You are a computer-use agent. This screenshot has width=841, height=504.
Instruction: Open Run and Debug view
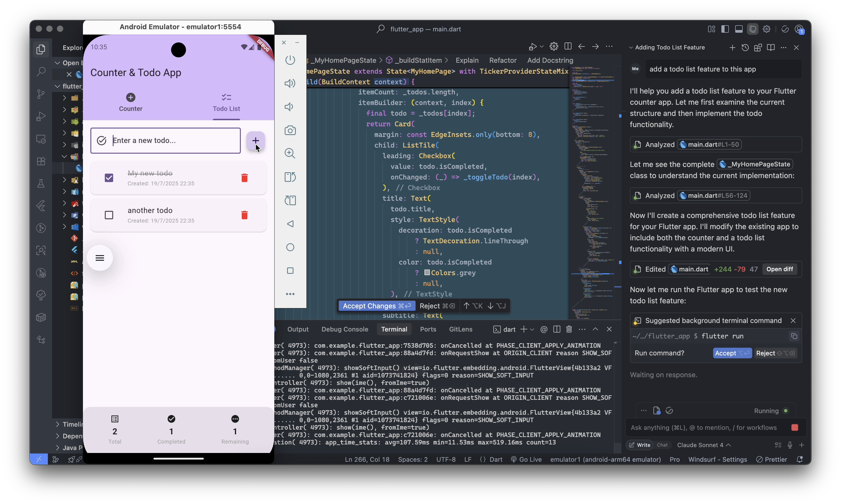tap(41, 116)
